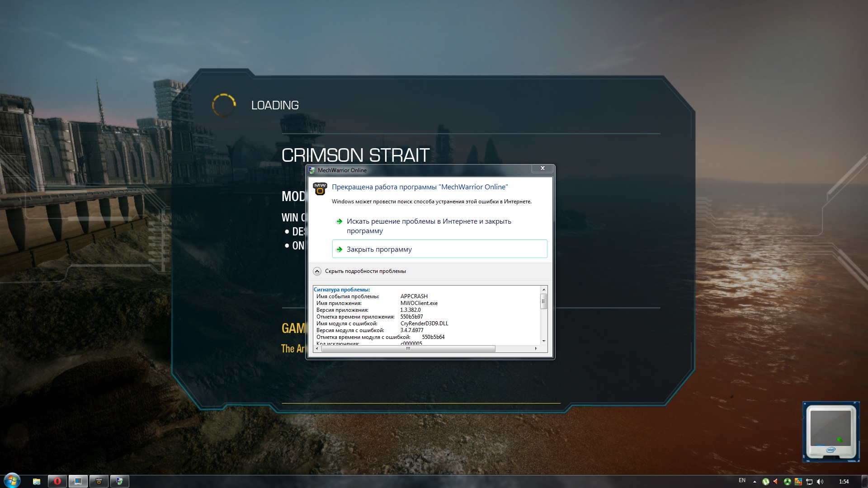
Task: Click the monitor app taskbar button
Action: [78, 481]
